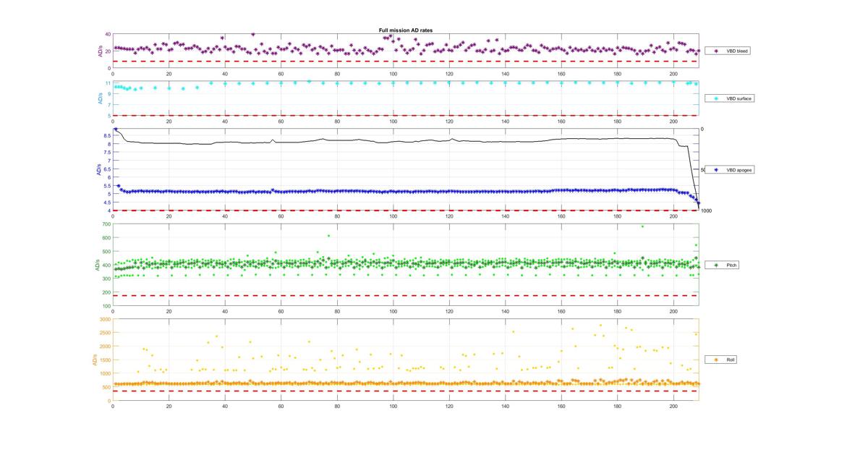Click the 8.5 tick label on the apogee axis
This screenshot has width=868, height=450.
(x=107, y=135)
